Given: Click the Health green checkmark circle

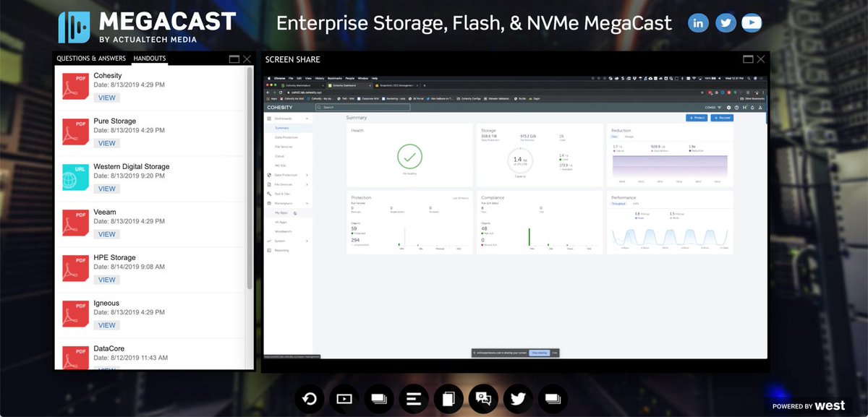Looking at the screenshot, I should coord(409,157).
